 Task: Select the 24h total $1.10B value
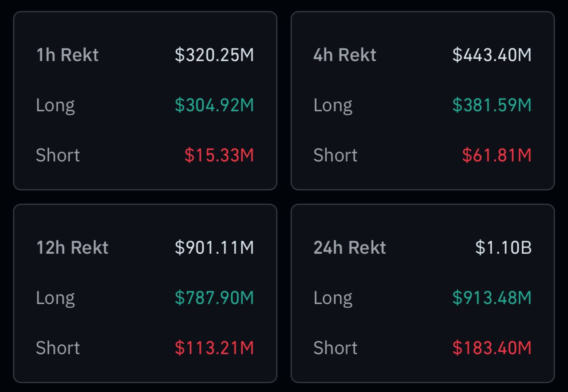tap(503, 247)
